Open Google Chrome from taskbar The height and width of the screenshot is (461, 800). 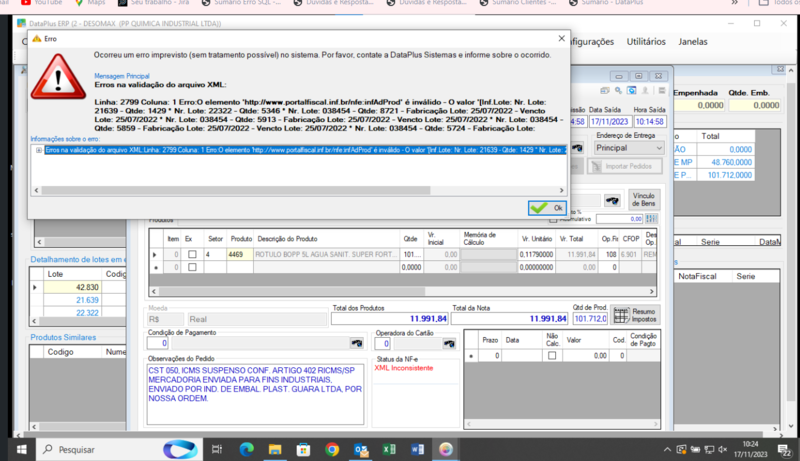(x=332, y=449)
